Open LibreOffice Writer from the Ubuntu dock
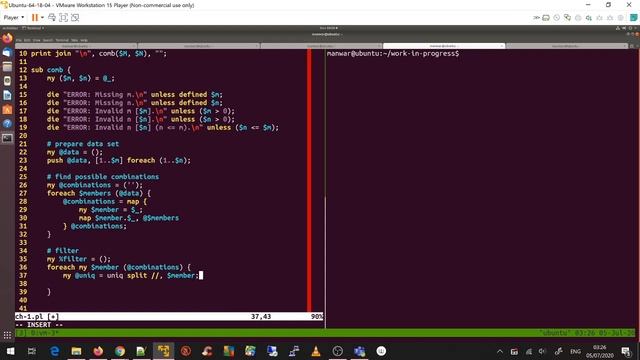The image size is (640, 360). pos(7,95)
